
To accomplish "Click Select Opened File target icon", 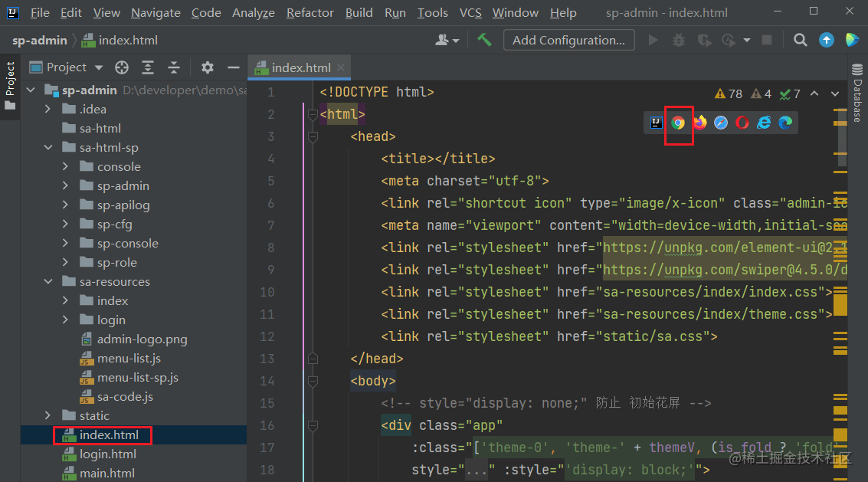I will tap(122, 67).
